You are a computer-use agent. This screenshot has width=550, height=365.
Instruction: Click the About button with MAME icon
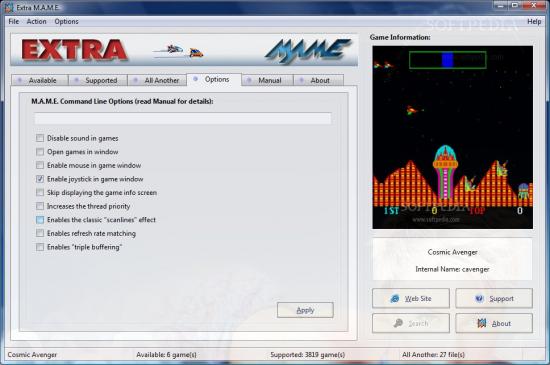click(x=494, y=323)
